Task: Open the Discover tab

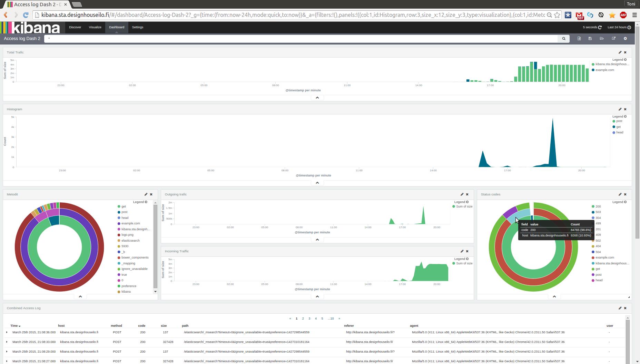Action: pos(75,27)
